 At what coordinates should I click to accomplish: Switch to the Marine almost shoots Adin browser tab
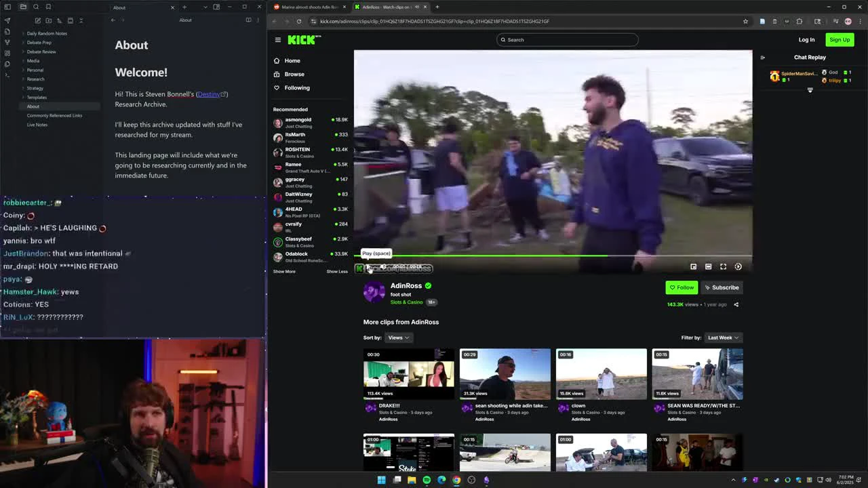pyautogui.click(x=309, y=7)
